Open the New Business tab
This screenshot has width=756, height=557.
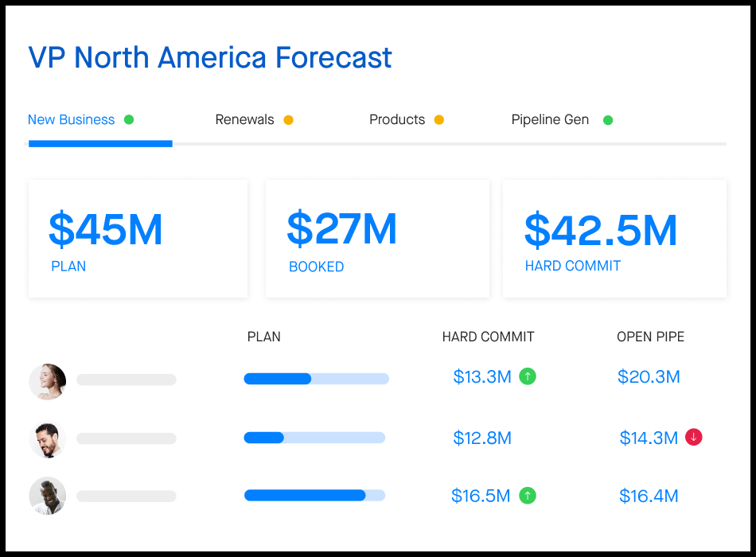coord(71,119)
